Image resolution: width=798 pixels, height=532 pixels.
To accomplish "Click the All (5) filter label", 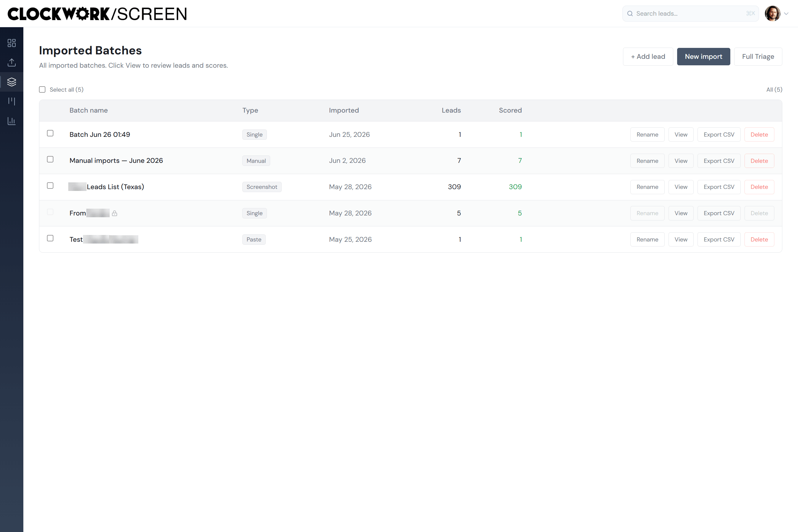I will (774, 90).
